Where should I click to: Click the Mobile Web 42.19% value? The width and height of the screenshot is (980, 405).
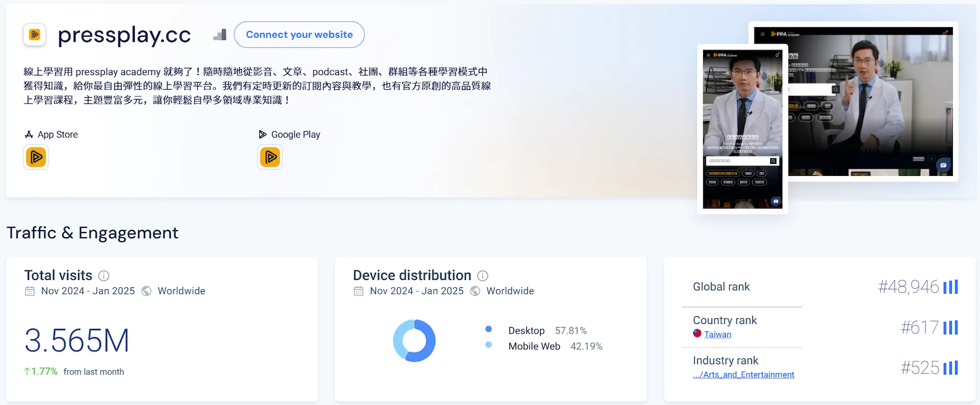(586, 346)
